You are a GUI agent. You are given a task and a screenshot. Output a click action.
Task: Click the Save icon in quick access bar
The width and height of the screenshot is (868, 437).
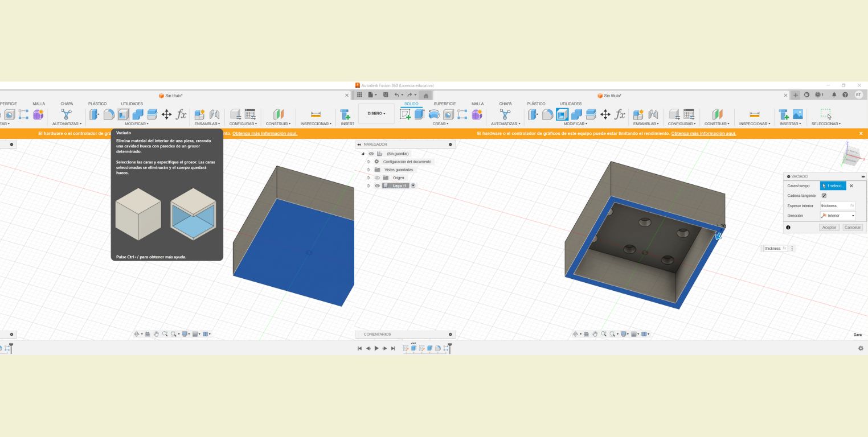tap(386, 95)
